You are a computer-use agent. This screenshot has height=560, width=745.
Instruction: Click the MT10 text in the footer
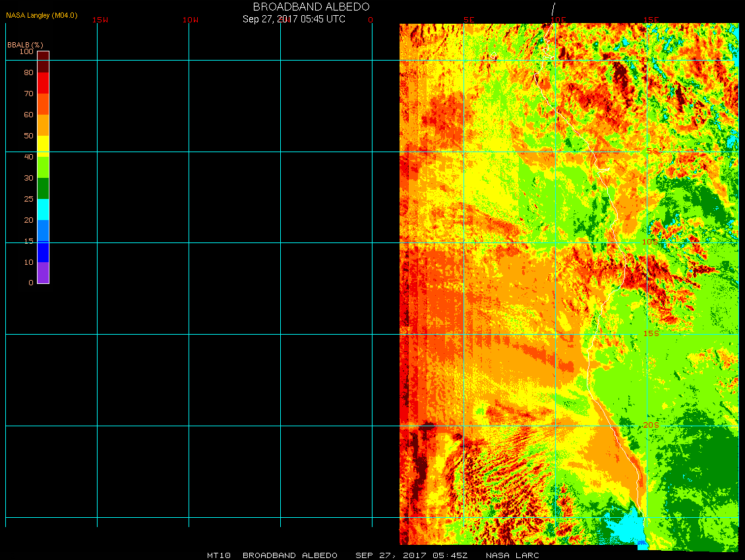[x=219, y=555]
